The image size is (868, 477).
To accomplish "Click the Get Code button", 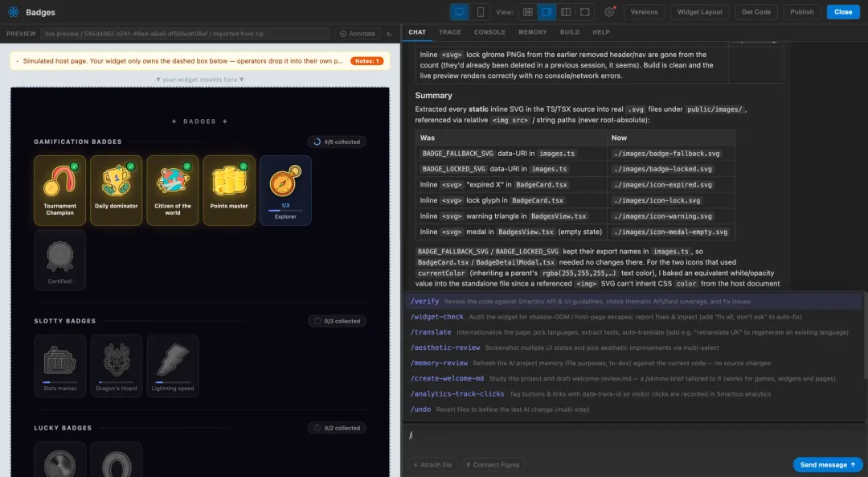I will [x=756, y=11].
